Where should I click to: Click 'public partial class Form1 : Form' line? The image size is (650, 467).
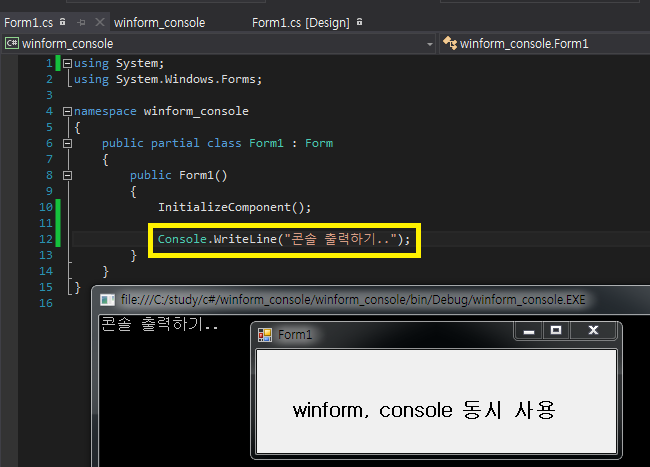click(x=217, y=143)
